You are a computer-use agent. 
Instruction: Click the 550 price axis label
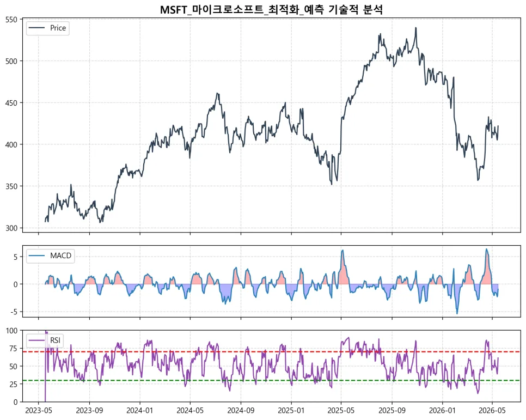pyautogui.click(x=11, y=20)
